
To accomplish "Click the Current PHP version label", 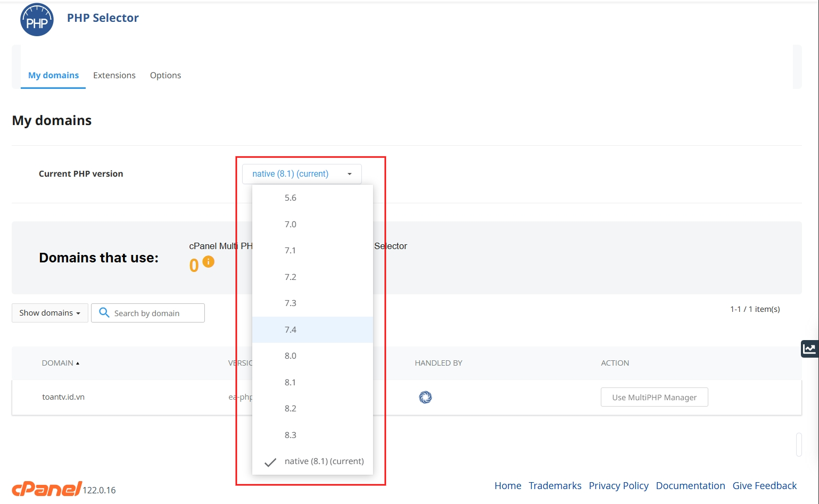I will [x=81, y=173].
